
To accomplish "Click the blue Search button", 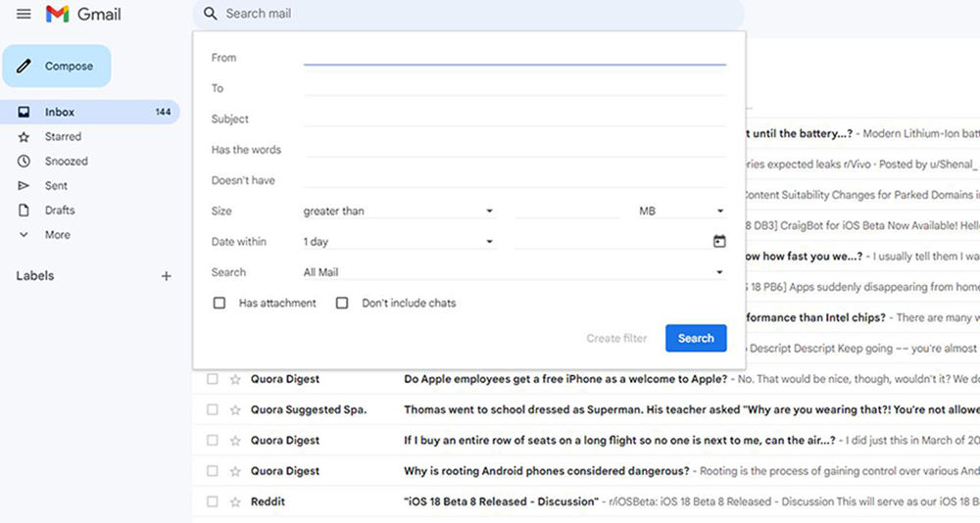I will coord(696,338).
